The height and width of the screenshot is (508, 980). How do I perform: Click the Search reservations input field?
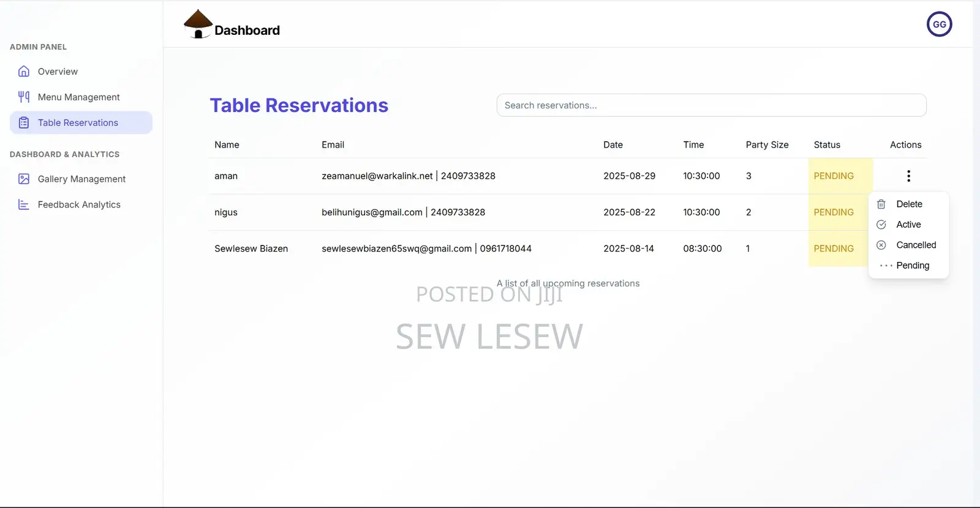point(710,105)
